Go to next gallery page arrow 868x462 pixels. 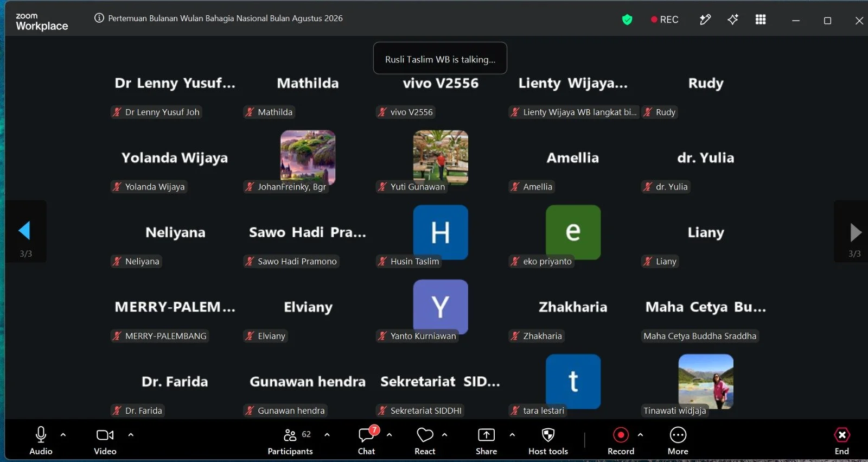coord(856,232)
